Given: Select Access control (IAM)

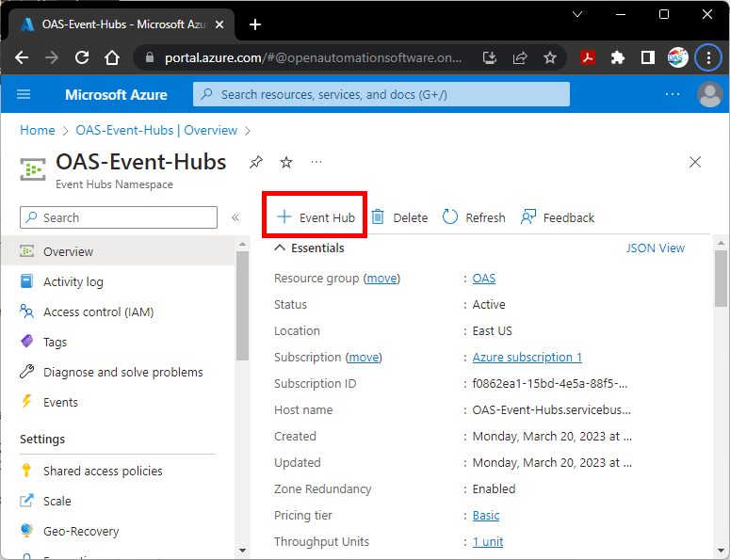Looking at the screenshot, I should coord(98,312).
